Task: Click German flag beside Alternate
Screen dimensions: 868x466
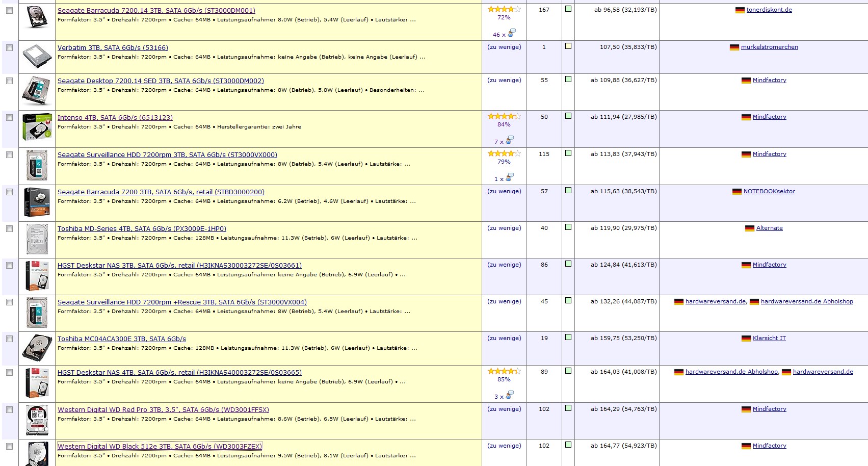Action: pos(749,228)
